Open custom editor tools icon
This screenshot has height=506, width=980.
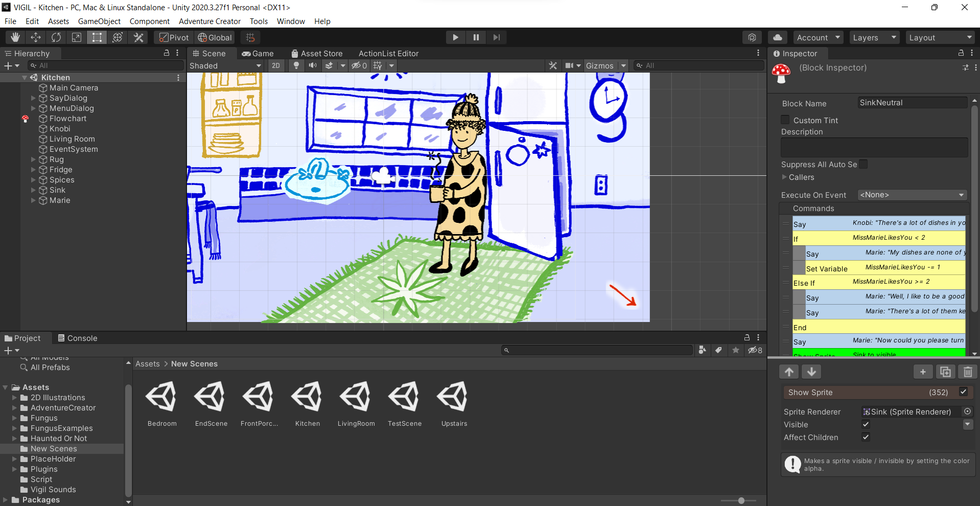(138, 37)
